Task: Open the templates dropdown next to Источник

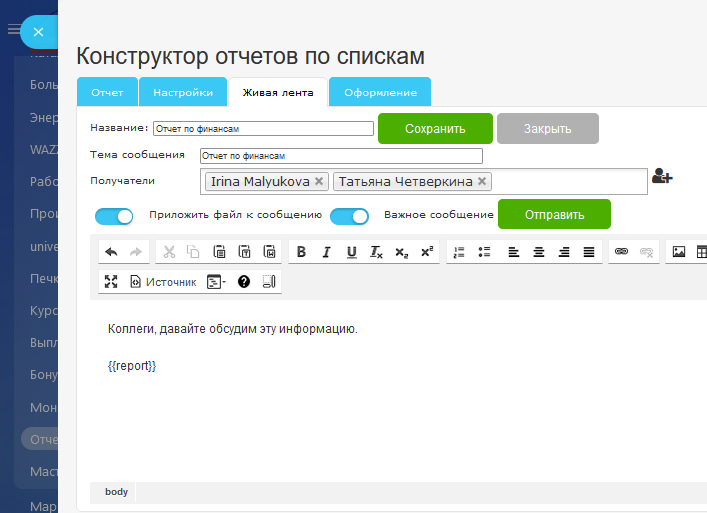Action: tap(216, 282)
